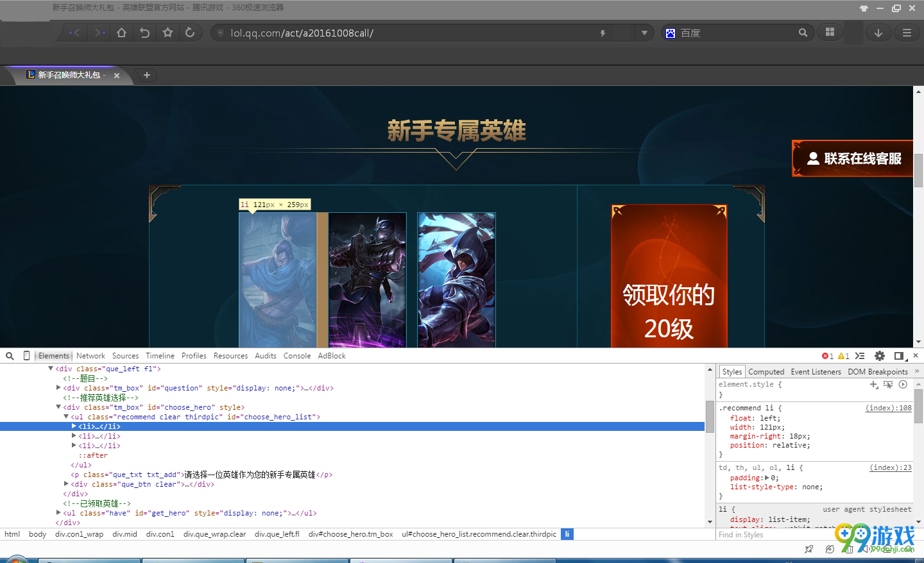This screenshot has height=563, width=924.
Task: Change DevTools dock side icon
Action: click(899, 356)
